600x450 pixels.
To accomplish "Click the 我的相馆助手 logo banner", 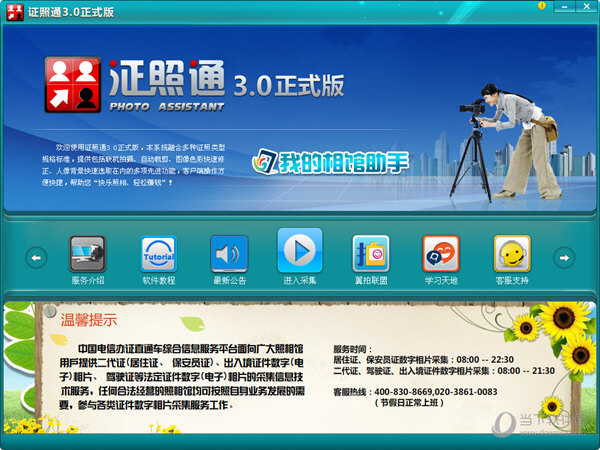I will pyautogui.click(x=331, y=162).
